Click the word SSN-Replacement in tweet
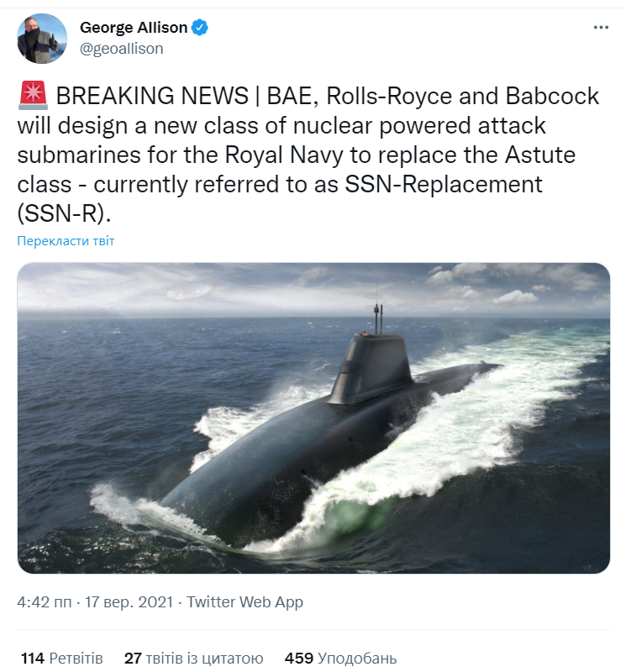The image size is (626, 672). (x=444, y=184)
